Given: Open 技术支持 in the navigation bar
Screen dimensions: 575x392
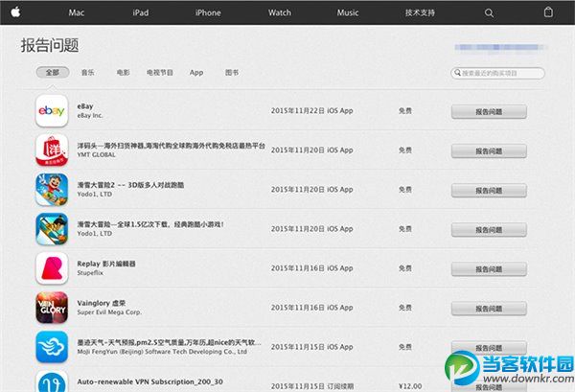Looking at the screenshot, I should 420,12.
